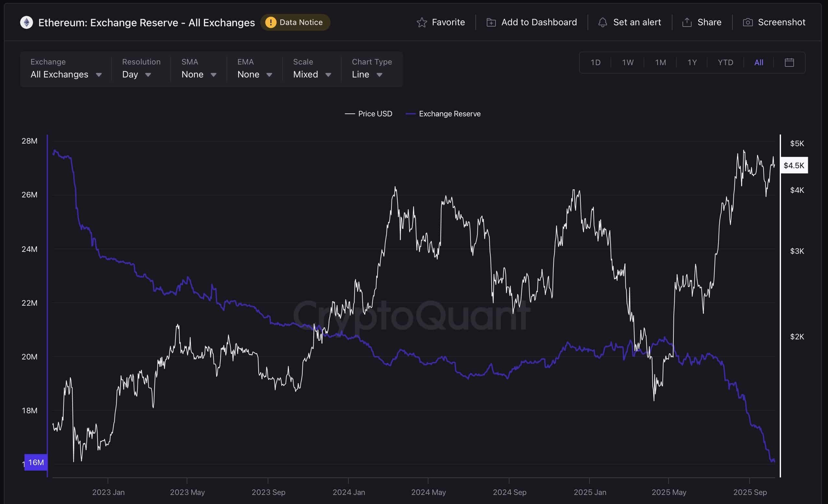This screenshot has height=504, width=828.
Task: Select the YTD time range tab
Action: coord(725,63)
